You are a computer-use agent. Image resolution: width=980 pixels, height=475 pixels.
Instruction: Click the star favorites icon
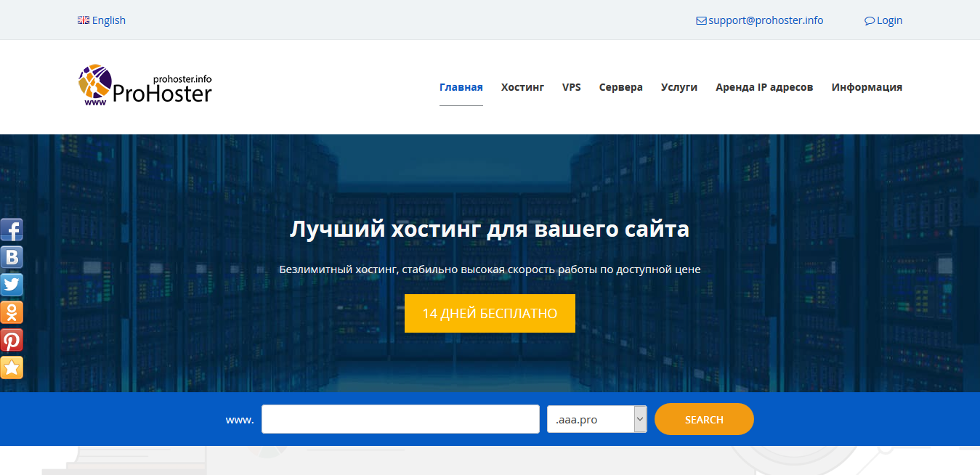point(12,368)
